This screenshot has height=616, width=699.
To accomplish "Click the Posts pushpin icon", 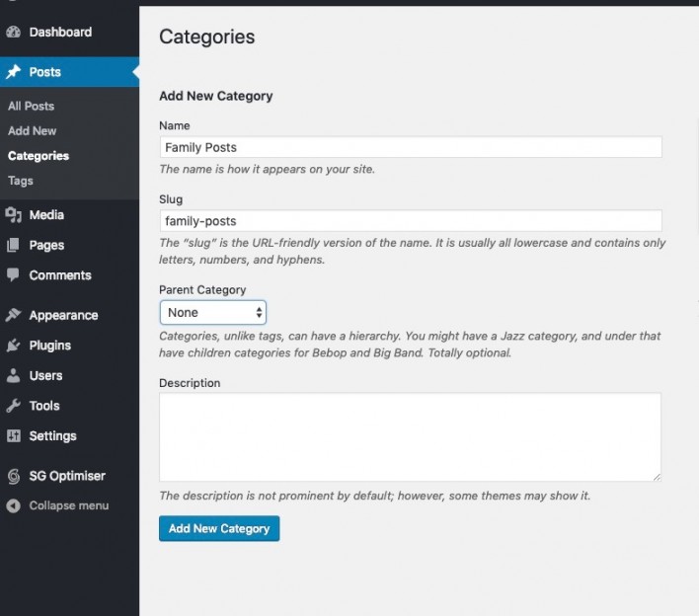I will tap(14, 72).
